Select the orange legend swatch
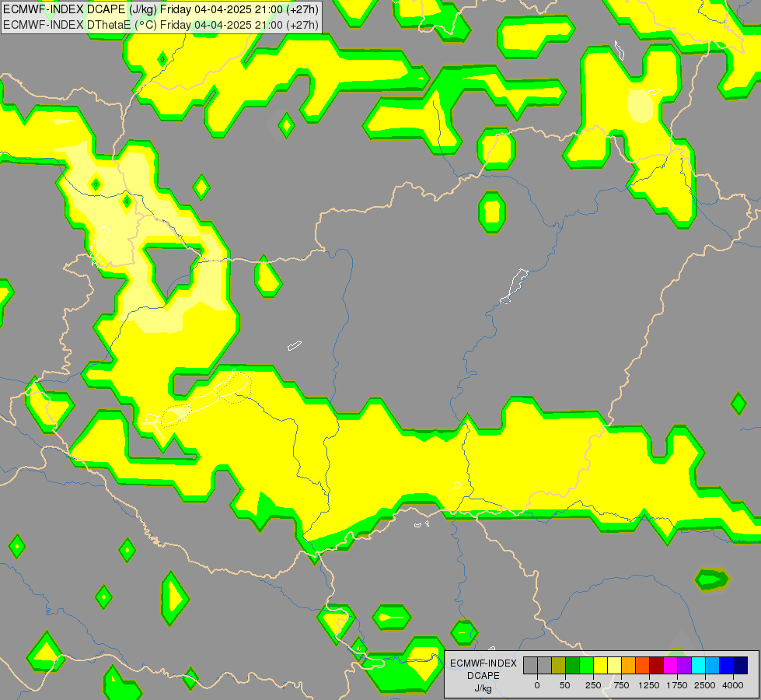The image size is (761, 700). [629, 665]
